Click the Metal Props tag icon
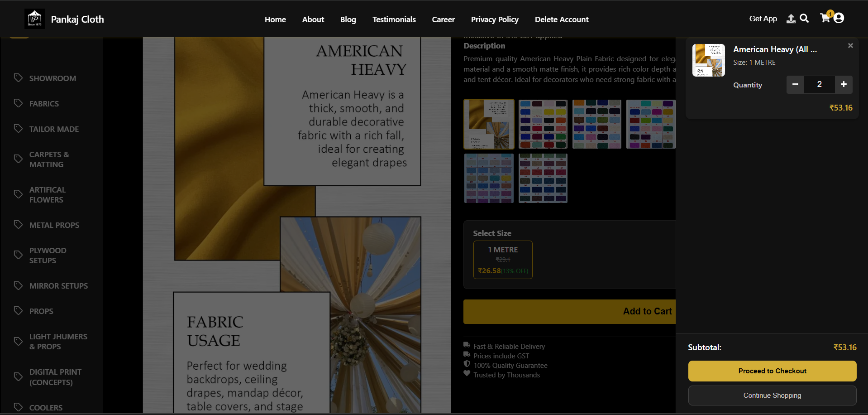 coord(18,225)
